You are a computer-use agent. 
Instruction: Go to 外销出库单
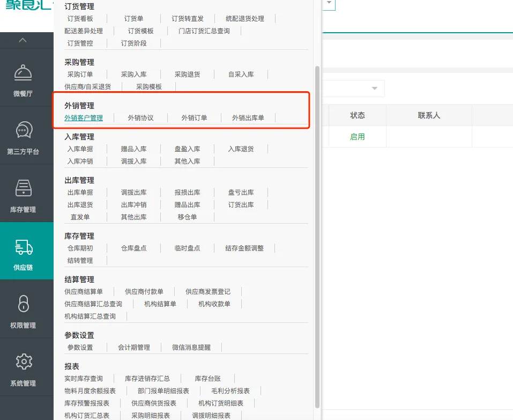(248, 118)
